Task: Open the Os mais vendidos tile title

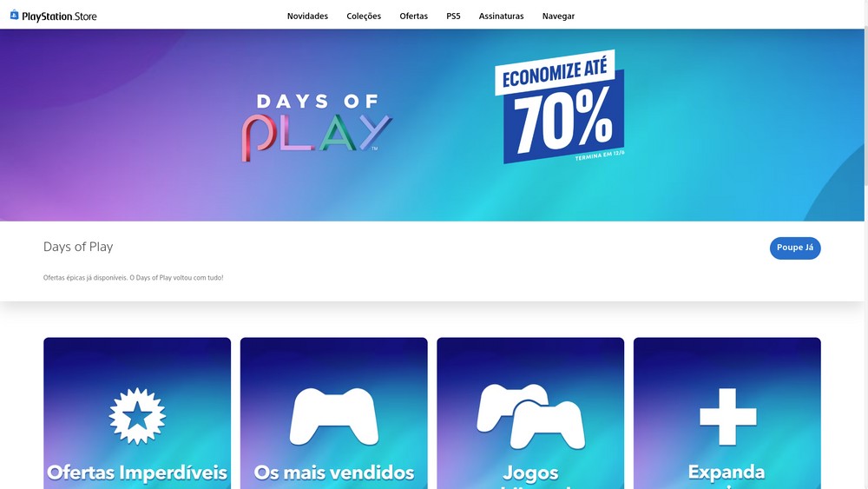Action: pos(334,472)
